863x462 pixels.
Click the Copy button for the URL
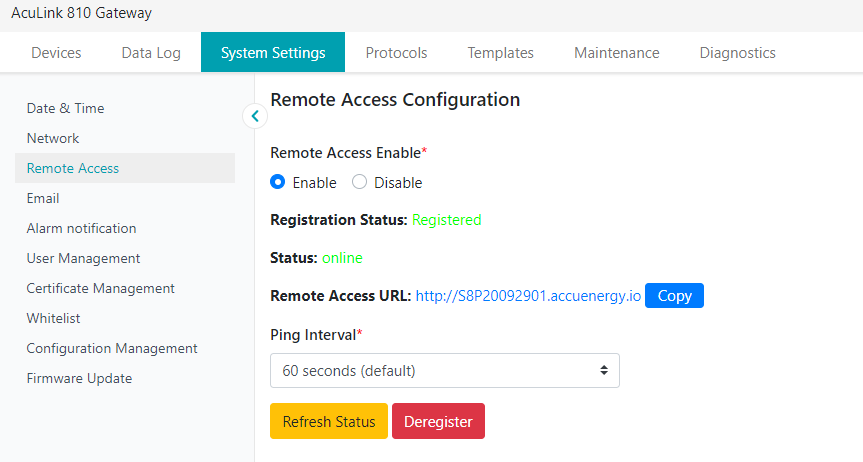(674, 296)
